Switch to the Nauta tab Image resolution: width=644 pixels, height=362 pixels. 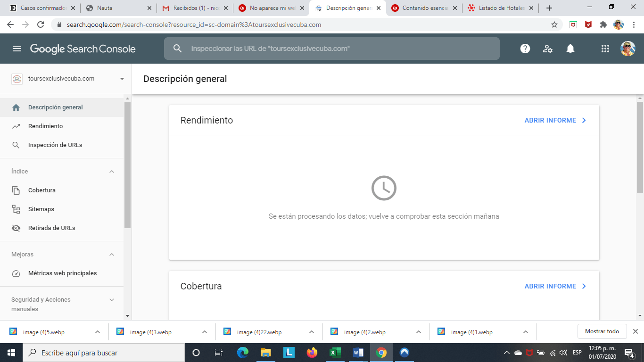118,8
